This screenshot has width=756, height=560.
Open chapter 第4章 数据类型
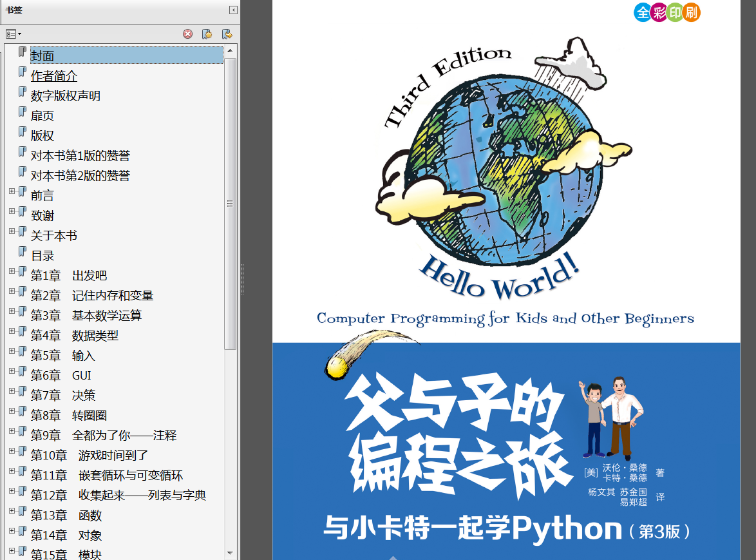75,335
